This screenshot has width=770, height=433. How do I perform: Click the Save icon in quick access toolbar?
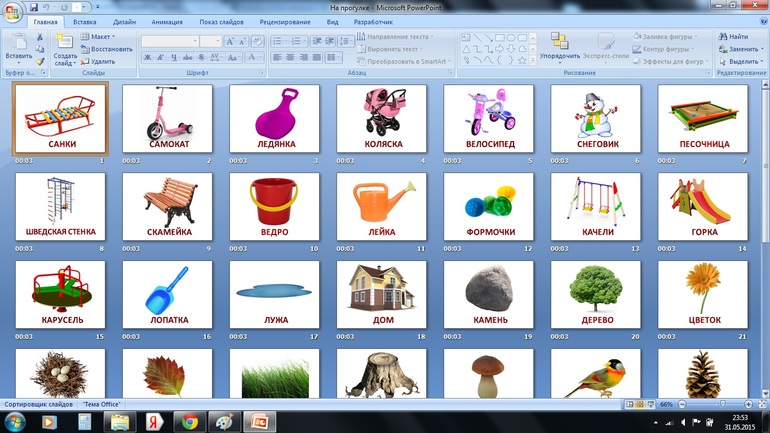33,7
